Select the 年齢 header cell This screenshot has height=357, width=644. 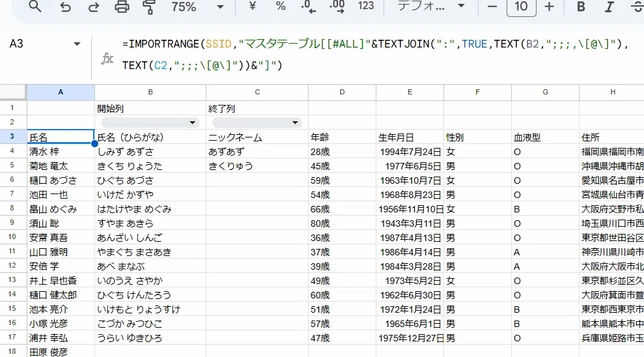[x=342, y=137]
